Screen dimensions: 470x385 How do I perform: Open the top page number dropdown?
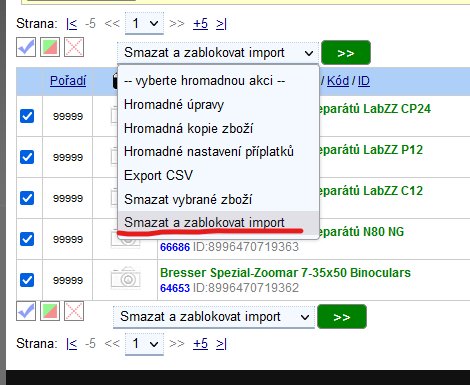[x=144, y=23]
